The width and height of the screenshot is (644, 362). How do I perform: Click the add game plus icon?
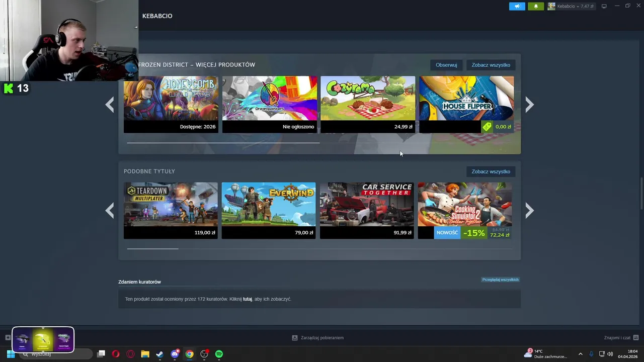tap(8, 338)
